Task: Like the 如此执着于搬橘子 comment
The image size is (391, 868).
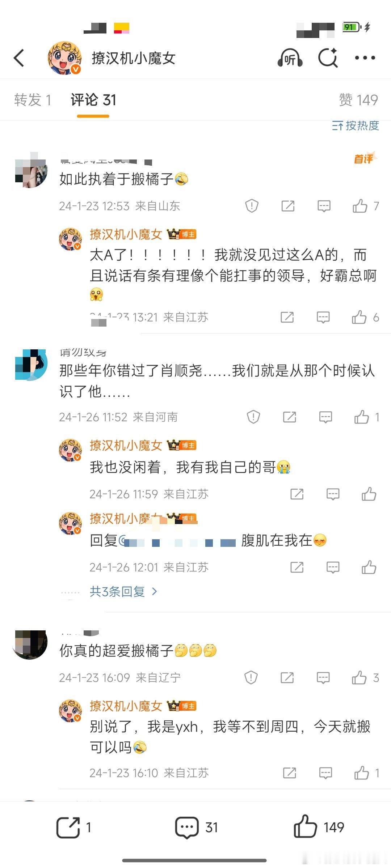Action: (360, 206)
